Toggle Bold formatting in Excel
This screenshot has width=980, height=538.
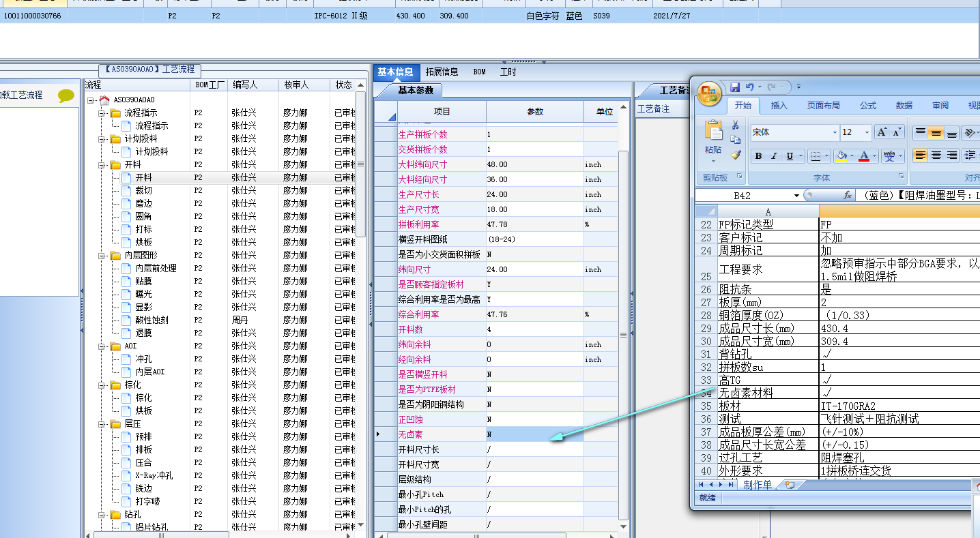coord(758,156)
